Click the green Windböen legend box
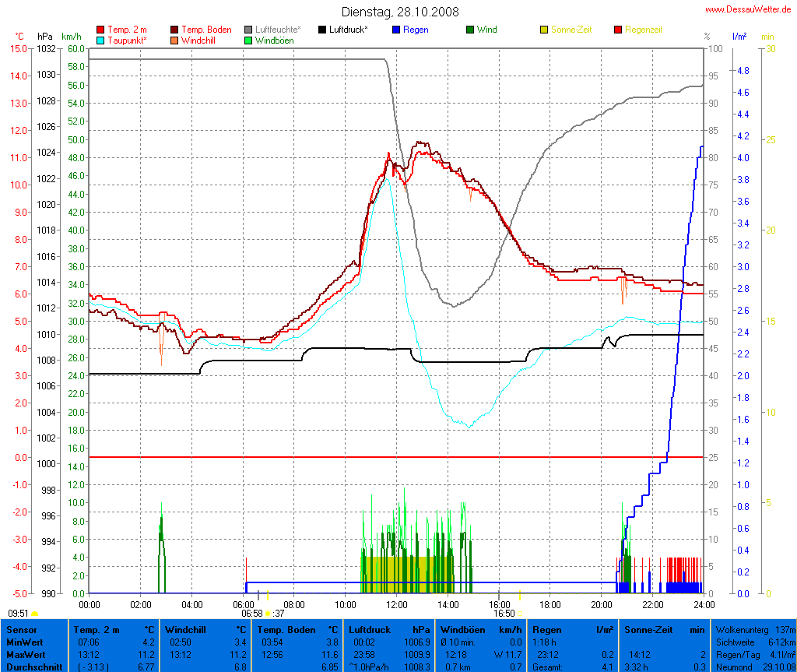 249,40
